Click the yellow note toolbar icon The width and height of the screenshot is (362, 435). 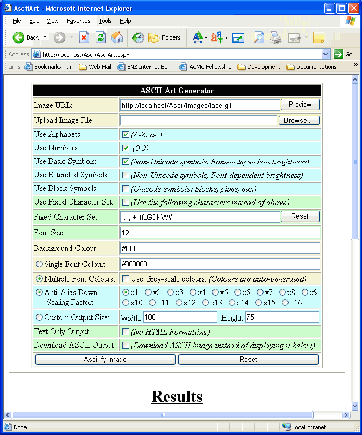tap(319, 38)
